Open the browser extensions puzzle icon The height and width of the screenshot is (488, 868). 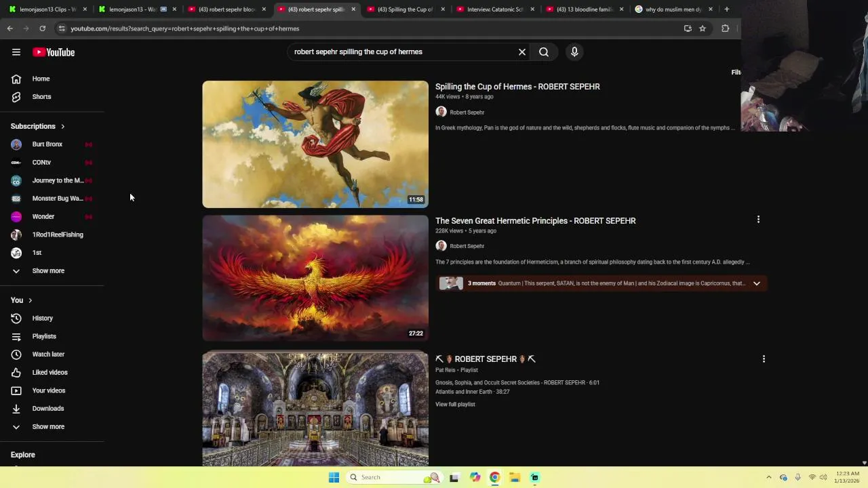pos(725,28)
